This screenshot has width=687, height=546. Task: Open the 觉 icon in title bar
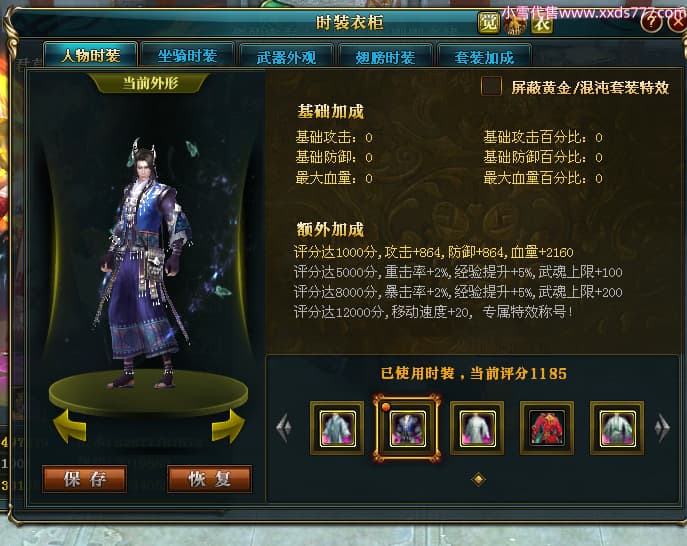click(489, 22)
